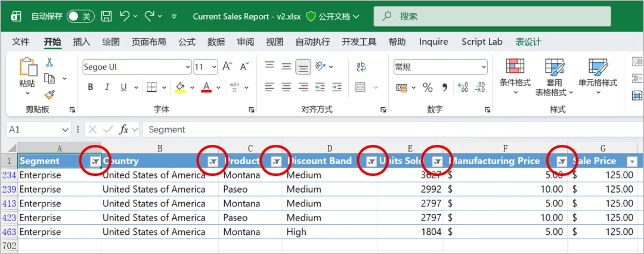Click the wén phonetic guide icon
The width and height of the screenshot is (644, 254).
click(234, 86)
